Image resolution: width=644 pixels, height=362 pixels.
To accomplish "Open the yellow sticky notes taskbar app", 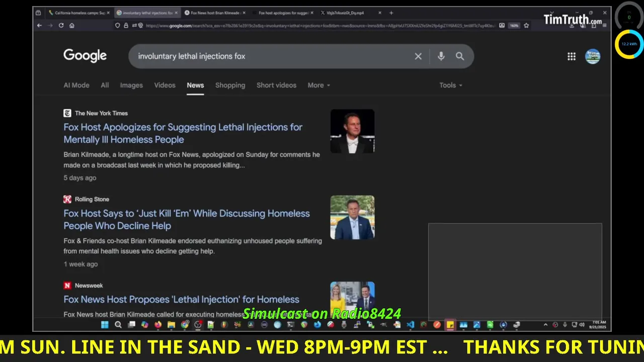I will pos(450,325).
